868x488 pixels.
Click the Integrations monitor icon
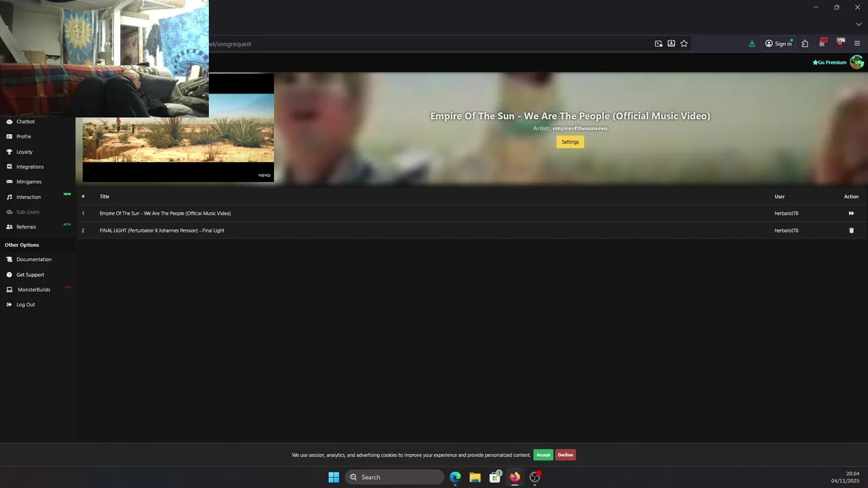(9, 167)
